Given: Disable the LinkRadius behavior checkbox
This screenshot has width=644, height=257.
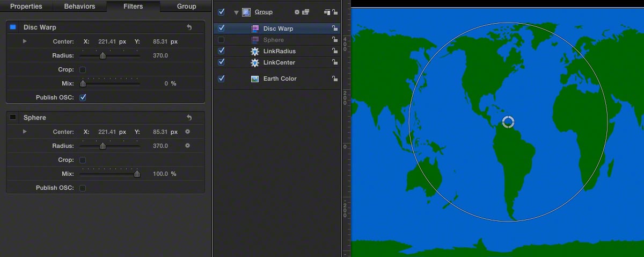Looking at the screenshot, I should tap(221, 51).
